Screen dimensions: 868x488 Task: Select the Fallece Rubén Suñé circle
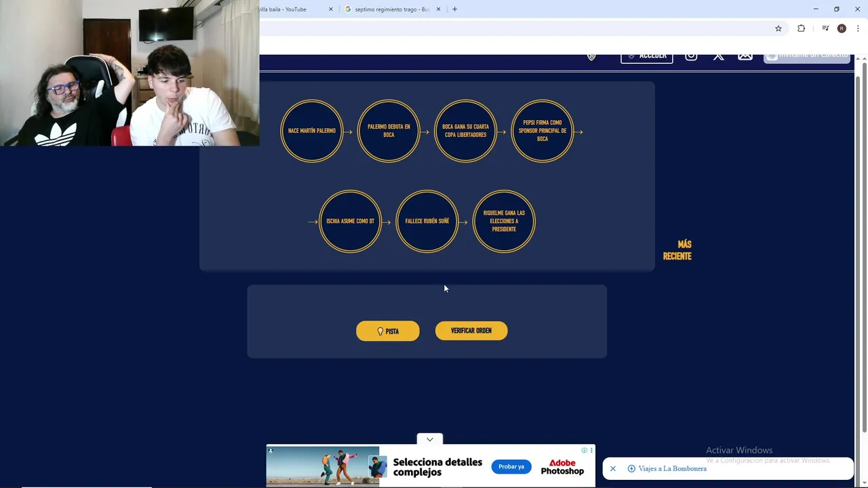click(427, 221)
